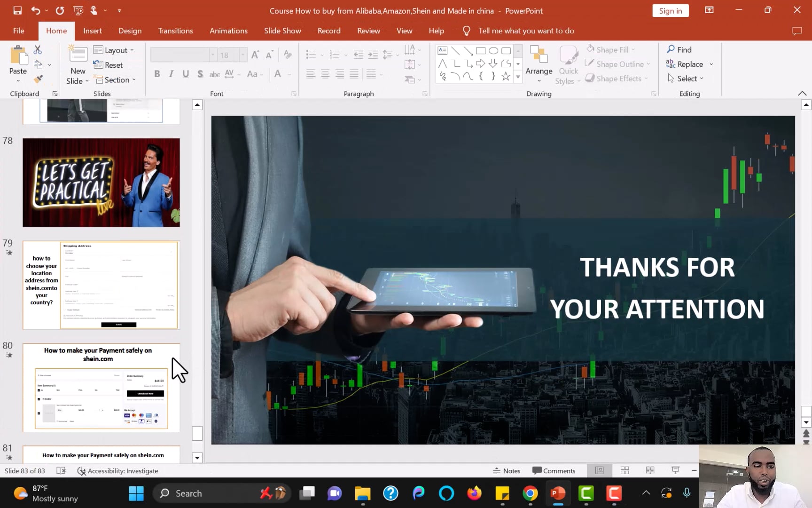This screenshot has width=812, height=508.
Task: Toggle text Shadow formatting
Action: click(x=200, y=74)
